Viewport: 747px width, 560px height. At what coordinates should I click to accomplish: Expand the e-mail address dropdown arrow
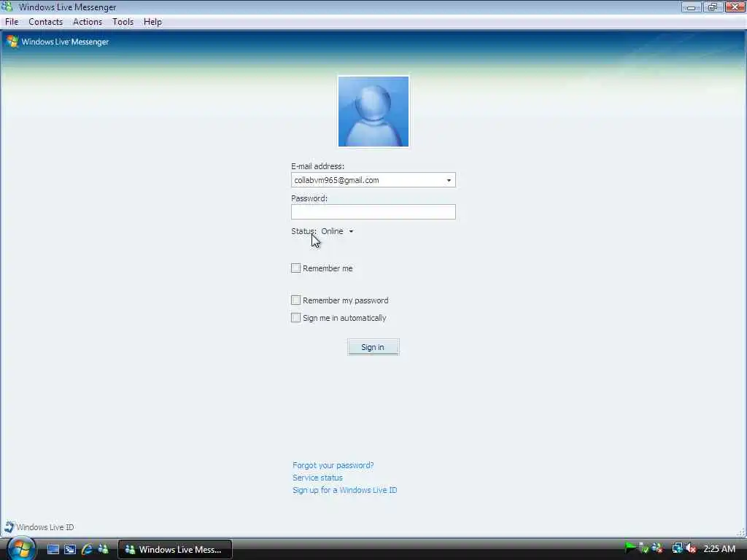coord(449,180)
